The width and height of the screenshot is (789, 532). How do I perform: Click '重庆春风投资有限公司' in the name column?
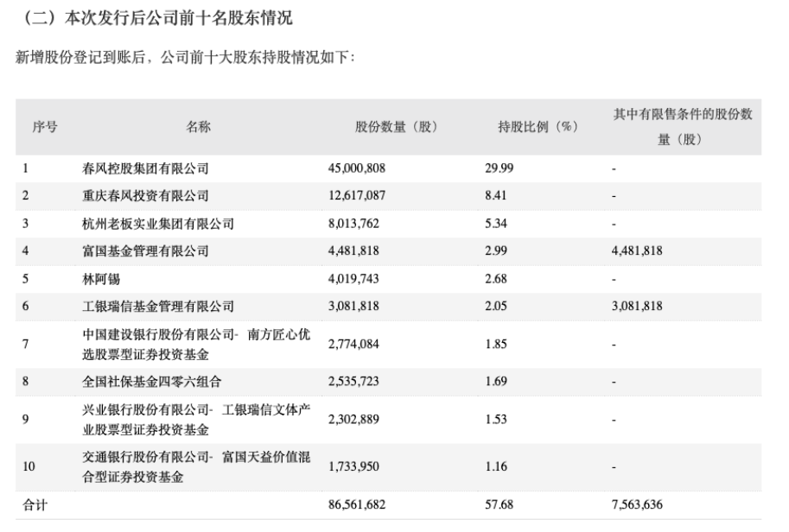point(145,195)
